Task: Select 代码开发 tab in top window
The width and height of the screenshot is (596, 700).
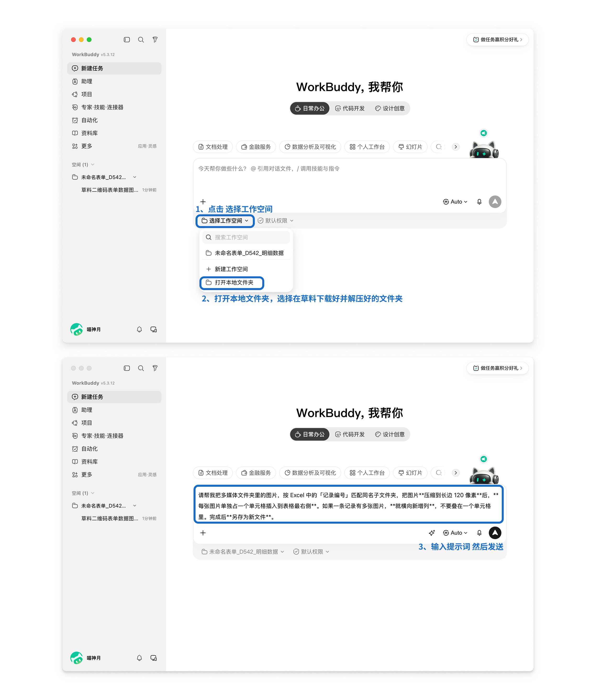Action: coord(350,108)
